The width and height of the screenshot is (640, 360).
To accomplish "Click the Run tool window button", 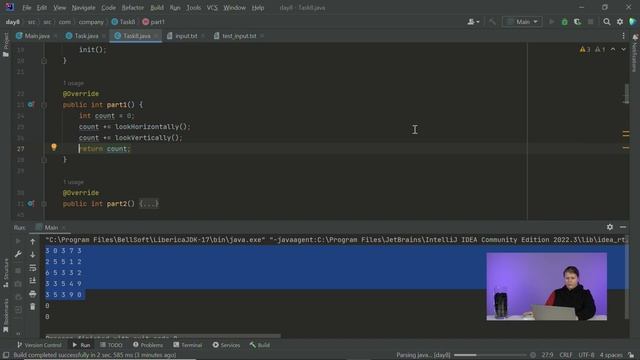I will tap(81, 345).
